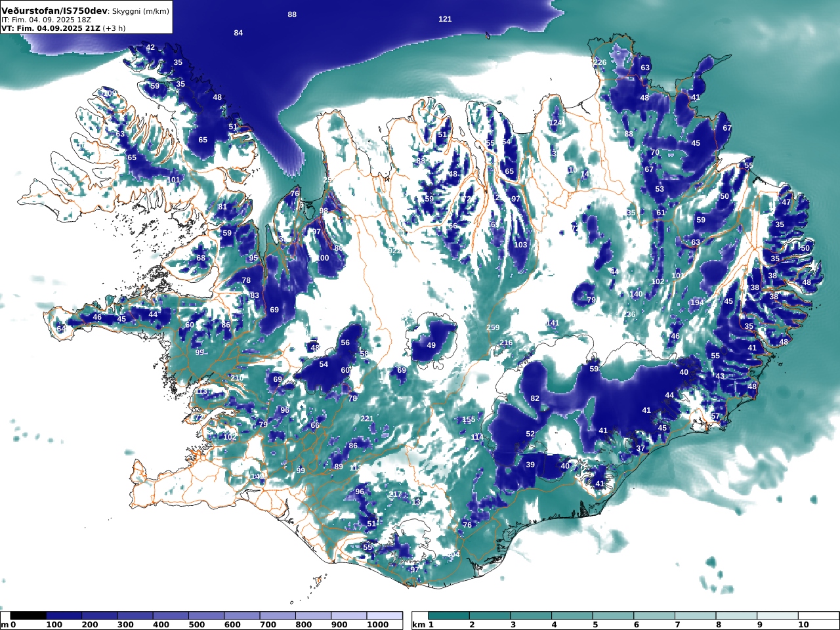Click the map value 103 in the north

click(520, 245)
